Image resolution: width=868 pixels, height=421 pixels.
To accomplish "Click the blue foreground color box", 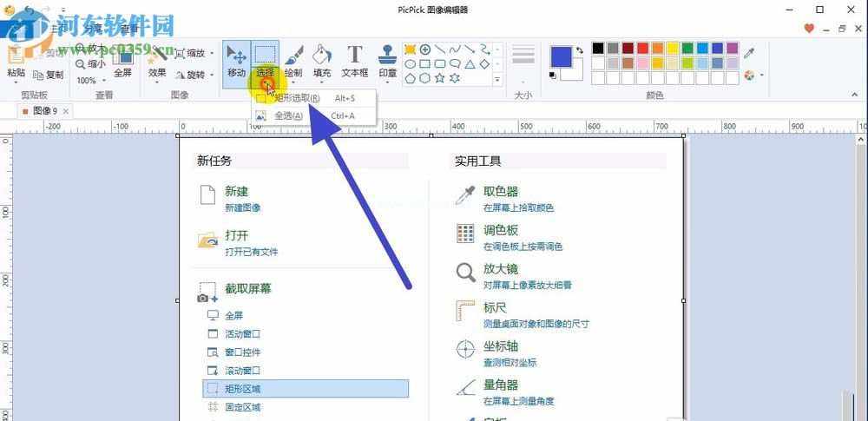I will click(561, 56).
